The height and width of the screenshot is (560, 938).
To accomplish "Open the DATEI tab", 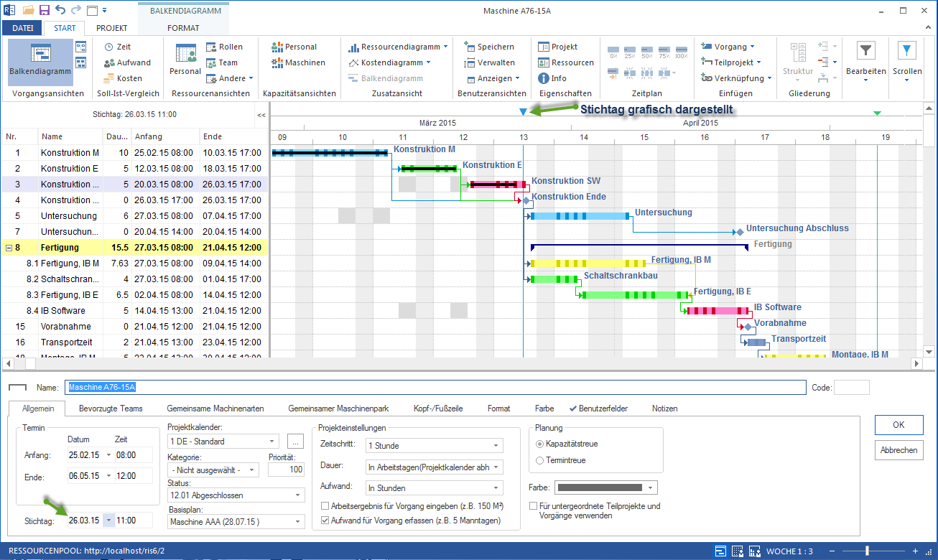I will [22, 28].
